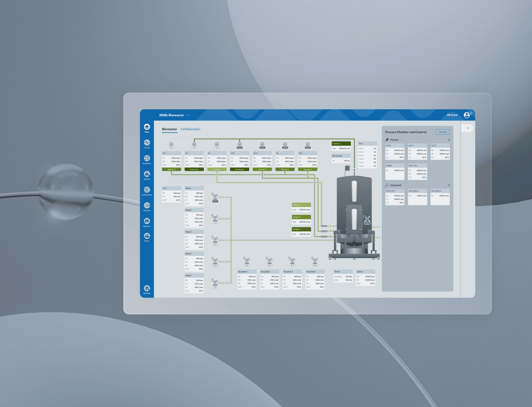
Task: Open the Sparger 2 destination under Air 2 card
Action: [262, 169]
